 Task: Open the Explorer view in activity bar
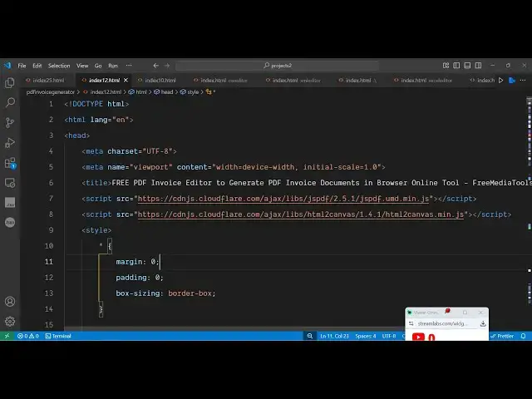click(10, 83)
